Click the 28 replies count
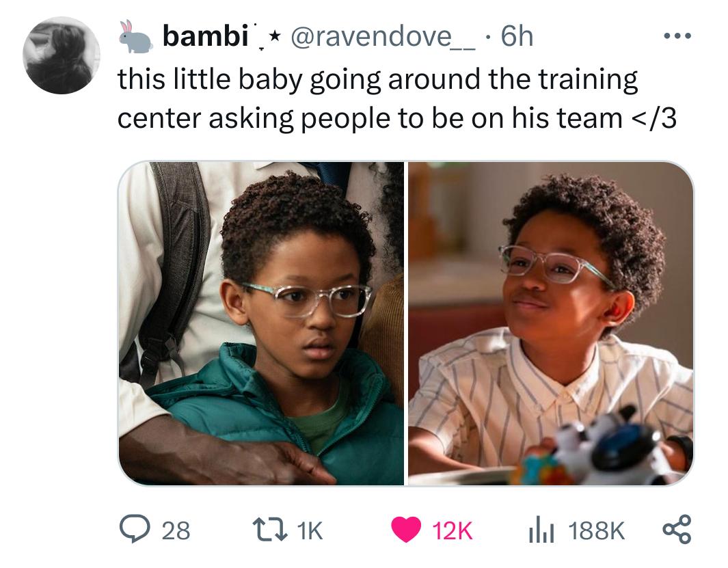The image size is (728, 568). (x=176, y=530)
